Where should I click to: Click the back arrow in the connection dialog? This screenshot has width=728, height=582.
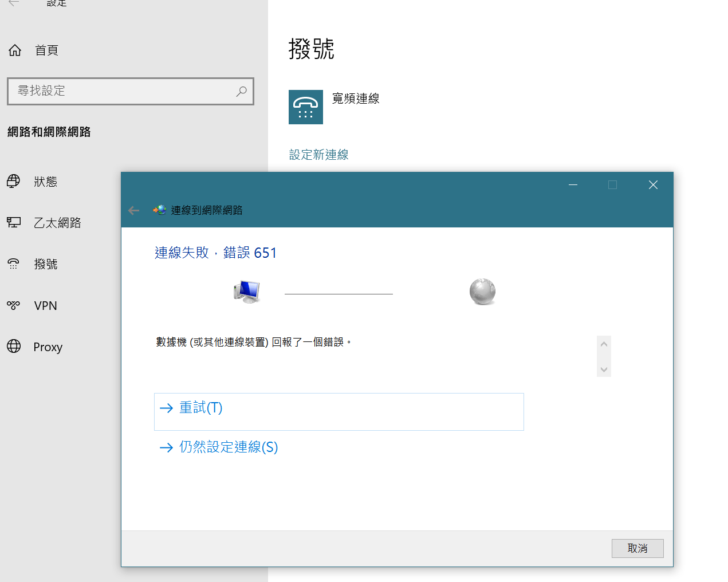pyautogui.click(x=133, y=210)
